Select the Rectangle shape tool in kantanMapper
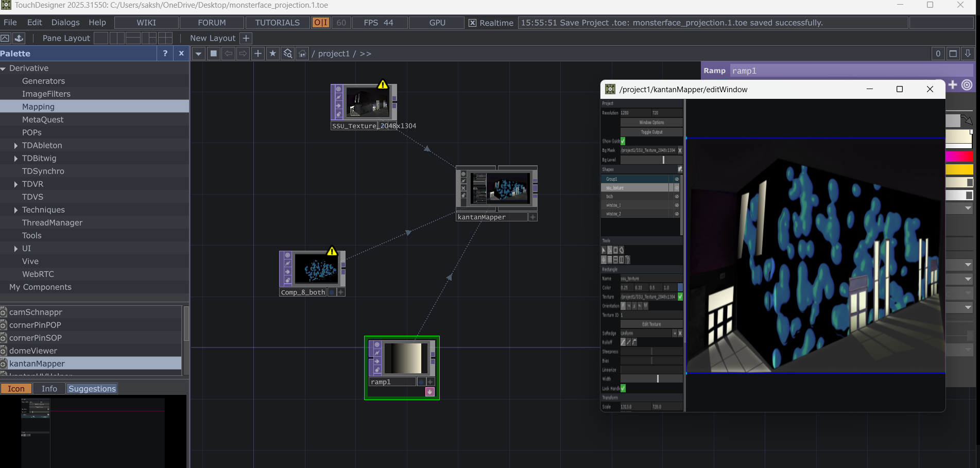 coord(615,250)
